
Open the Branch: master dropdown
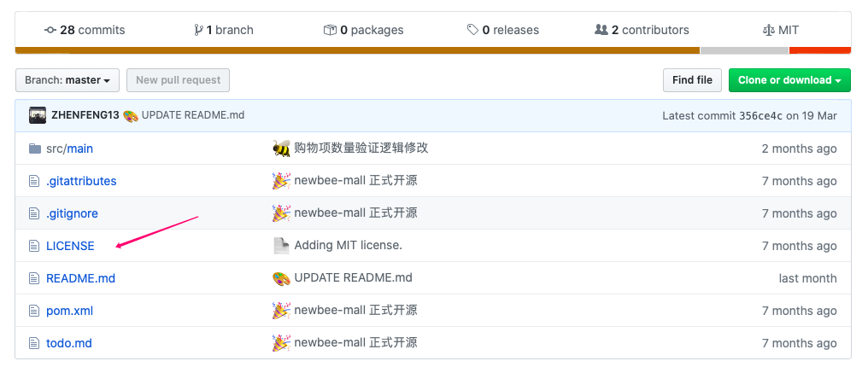tap(67, 80)
